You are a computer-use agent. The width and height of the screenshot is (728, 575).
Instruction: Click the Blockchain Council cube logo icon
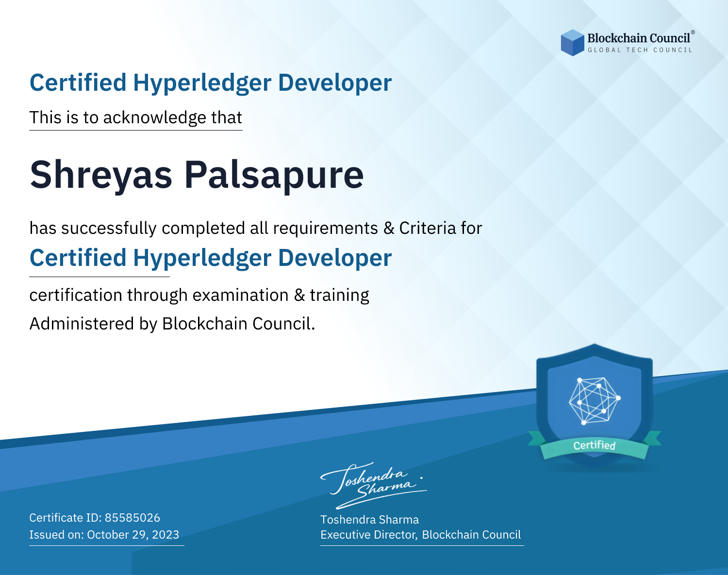573,43
